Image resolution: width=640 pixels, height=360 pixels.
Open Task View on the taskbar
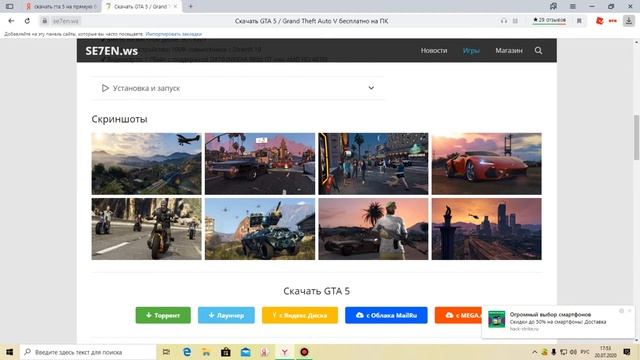point(166,352)
